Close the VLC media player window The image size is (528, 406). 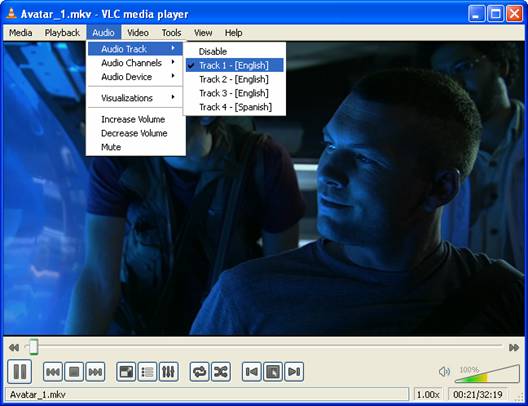[x=515, y=14]
